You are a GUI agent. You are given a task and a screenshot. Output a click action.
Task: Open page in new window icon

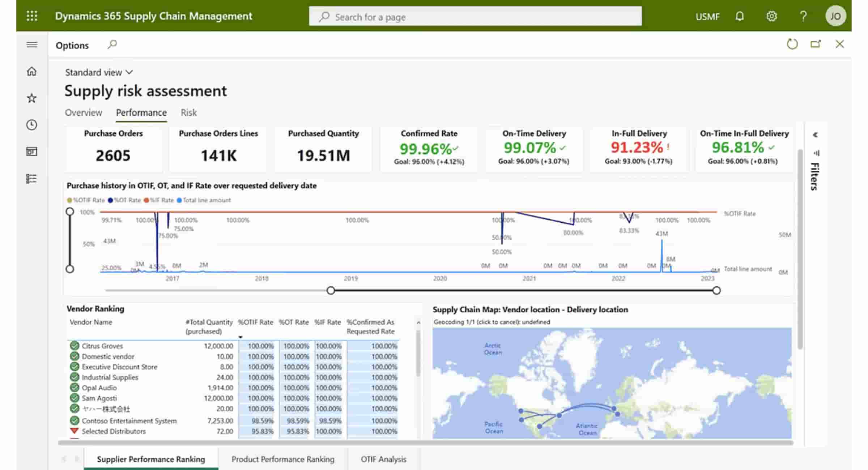(816, 44)
